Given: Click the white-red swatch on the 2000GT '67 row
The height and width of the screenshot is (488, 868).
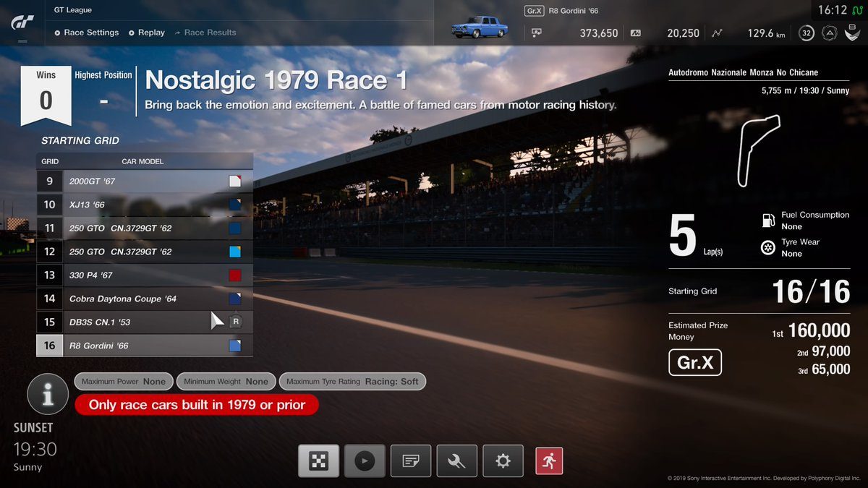Looking at the screenshot, I should point(234,181).
